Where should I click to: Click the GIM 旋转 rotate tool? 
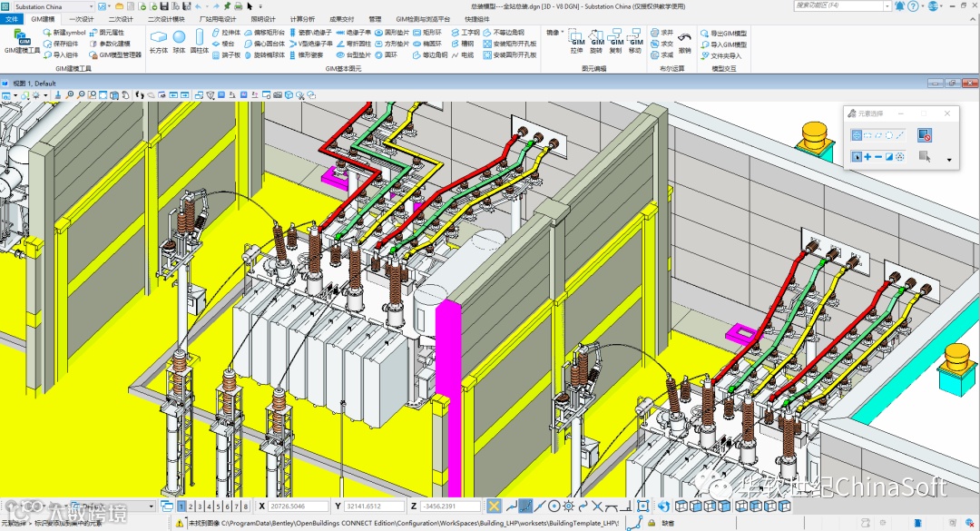597,41
